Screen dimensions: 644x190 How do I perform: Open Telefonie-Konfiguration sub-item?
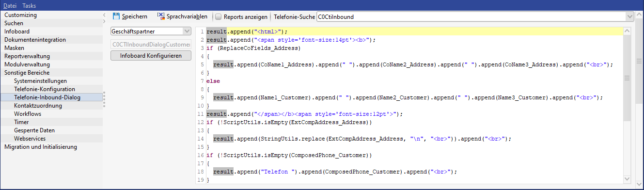click(45, 89)
